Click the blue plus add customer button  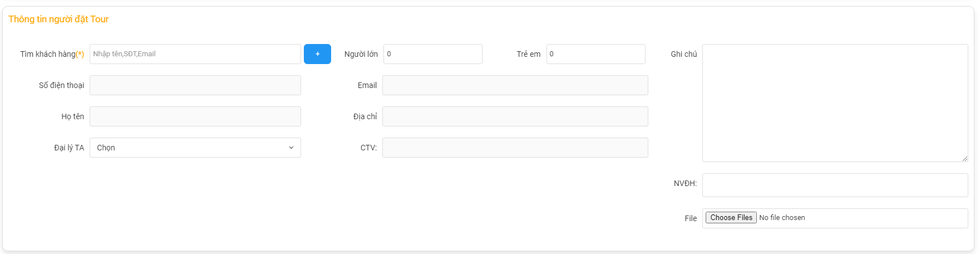[x=317, y=54]
